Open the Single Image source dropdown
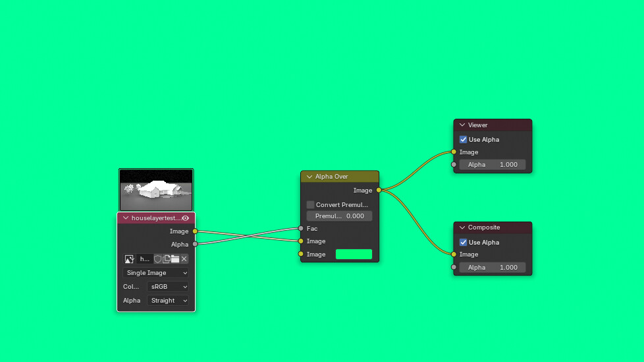The width and height of the screenshot is (644, 362). point(155,273)
